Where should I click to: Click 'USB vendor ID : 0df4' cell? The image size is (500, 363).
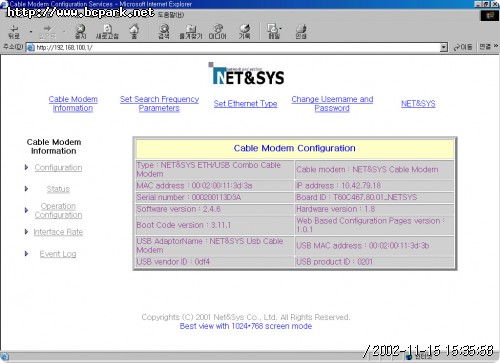point(215,262)
